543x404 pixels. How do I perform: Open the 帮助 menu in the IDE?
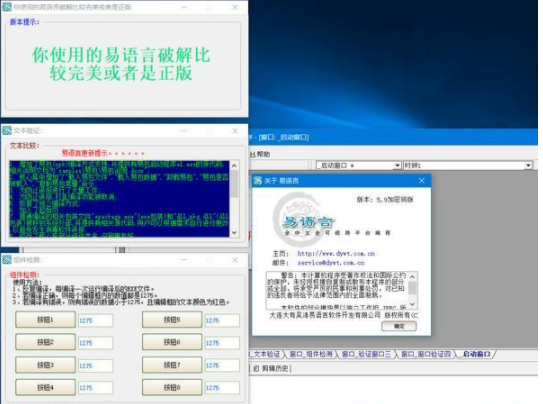[260, 154]
